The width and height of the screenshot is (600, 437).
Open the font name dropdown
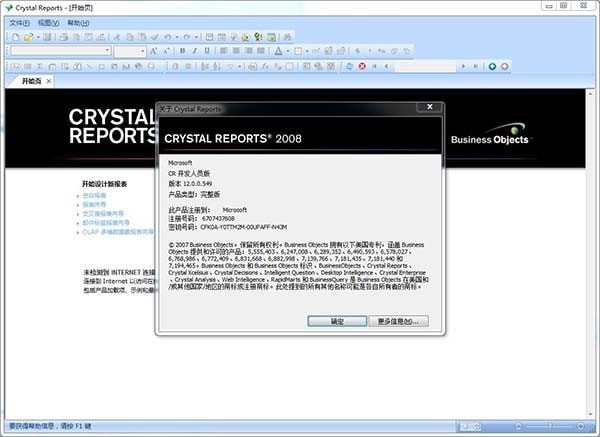point(108,51)
